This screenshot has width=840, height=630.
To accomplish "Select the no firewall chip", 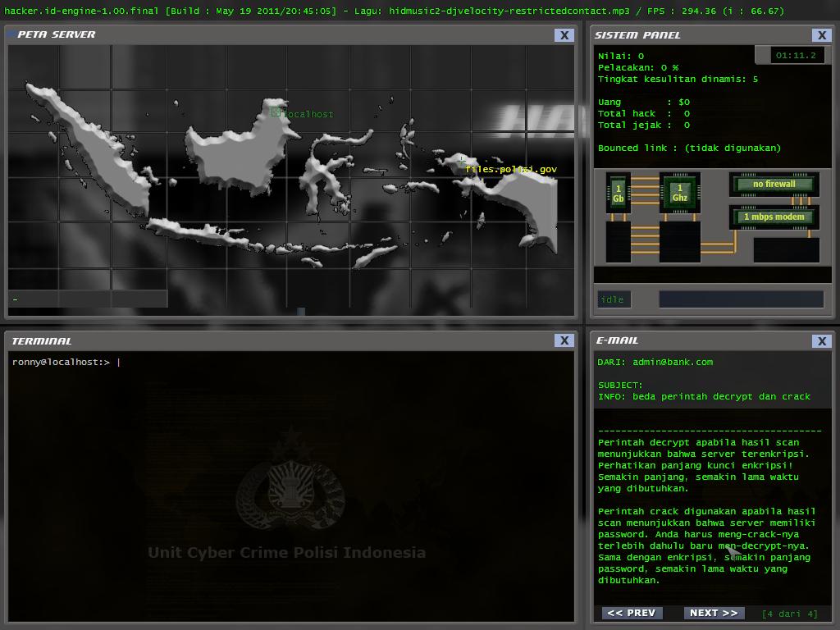I will (774, 184).
